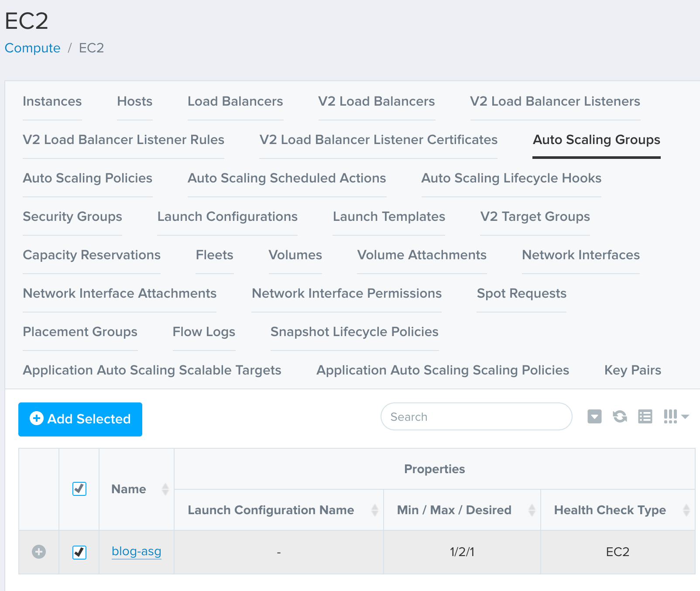Uncheck the blog-asg row checkbox
The width and height of the screenshot is (700, 591).
point(79,553)
